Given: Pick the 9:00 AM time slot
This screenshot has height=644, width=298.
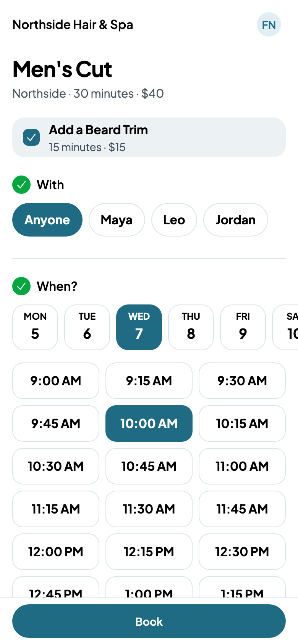Looking at the screenshot, I should (56, 381).
